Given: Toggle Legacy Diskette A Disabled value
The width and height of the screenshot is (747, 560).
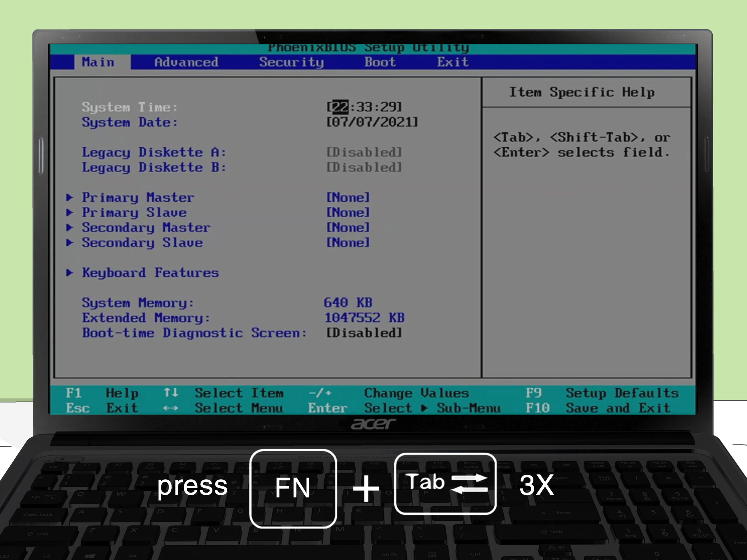Looking at the screenshot, I should (364, 152).
